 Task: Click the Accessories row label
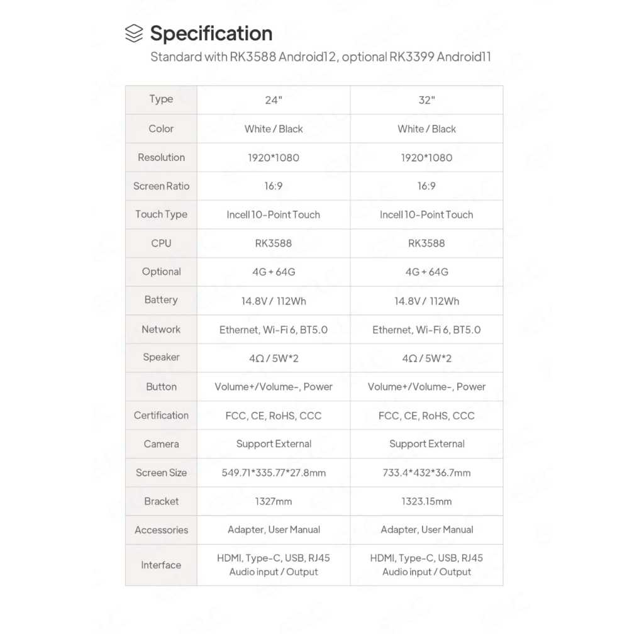pos(161,530)
